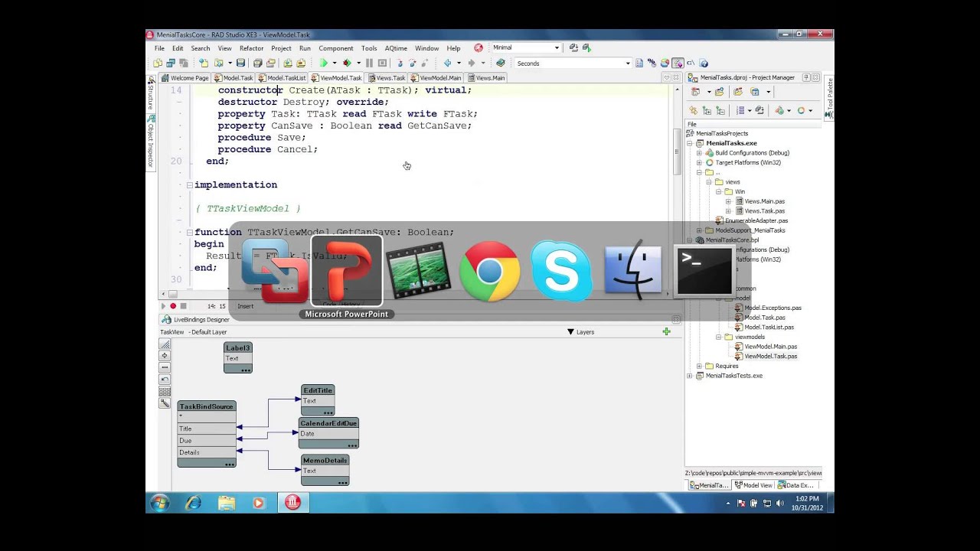
Task: Click the Back navigation arrow in toolbar
Action: pyautogui.click(x=447, y=63)
